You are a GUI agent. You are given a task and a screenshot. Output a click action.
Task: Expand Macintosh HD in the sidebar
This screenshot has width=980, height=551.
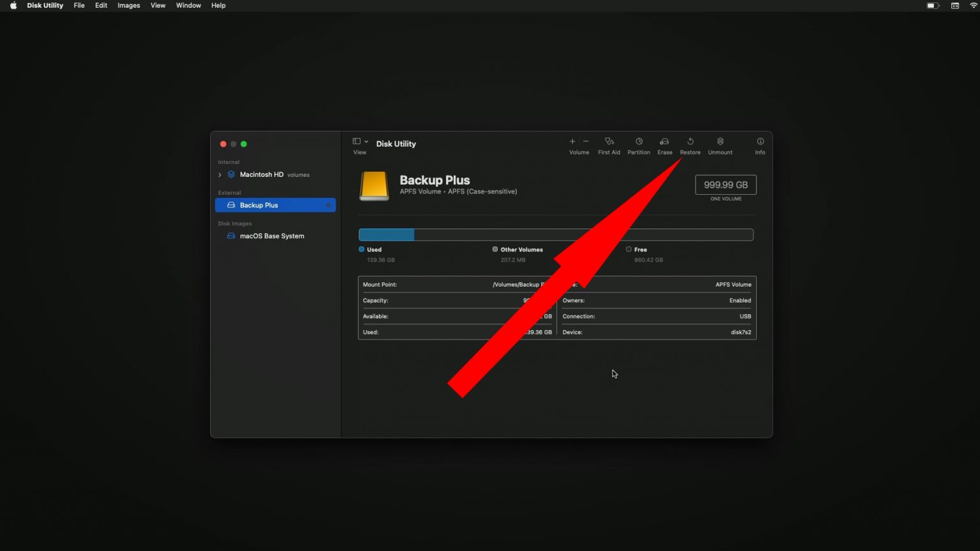(219, 174)
